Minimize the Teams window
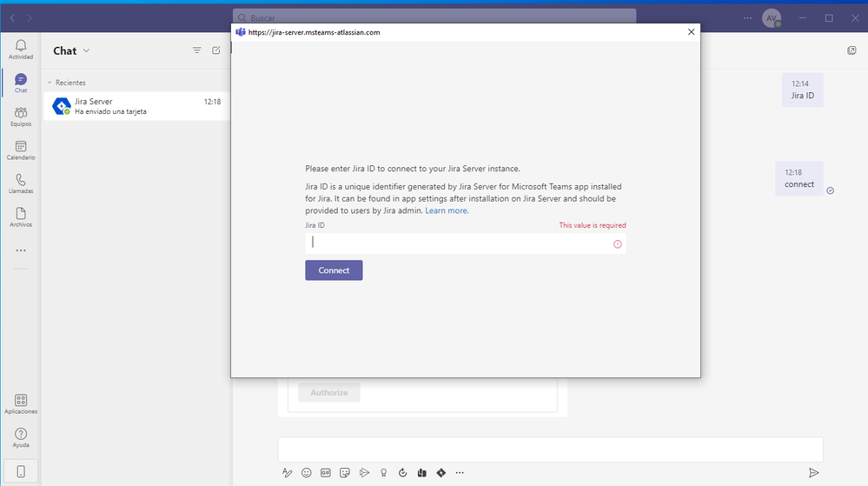This screenshot has height=486, width=868. click(803, 17)
